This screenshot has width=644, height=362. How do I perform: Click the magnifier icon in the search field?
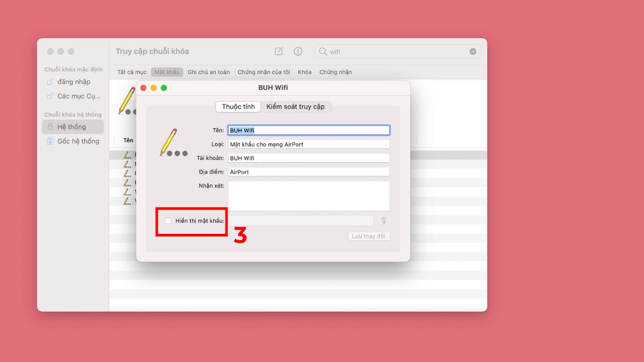tap(323, 51)
